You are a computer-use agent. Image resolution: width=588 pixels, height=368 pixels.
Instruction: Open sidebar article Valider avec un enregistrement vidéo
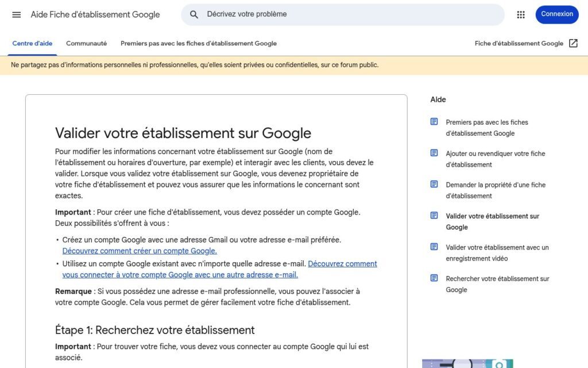pyautogui.click(x=497, y=253)
